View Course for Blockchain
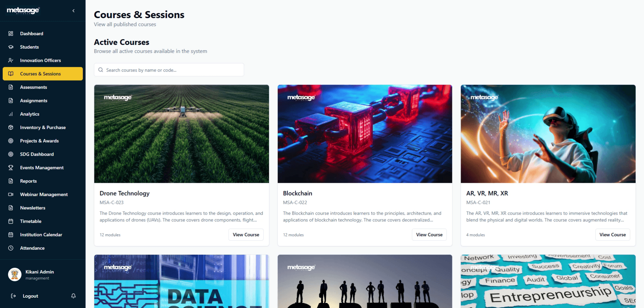644x308 pixels. click(429, 235)
